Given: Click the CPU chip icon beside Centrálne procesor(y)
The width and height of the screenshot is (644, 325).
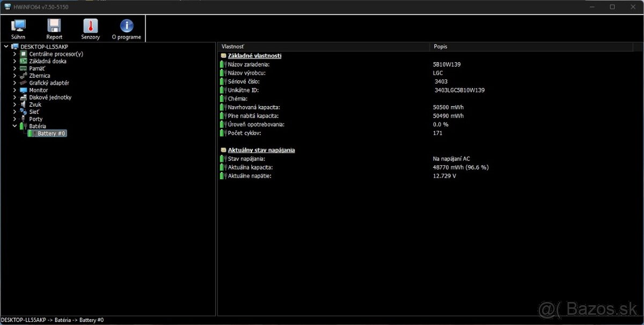Looking at the screenshot, I should point(23,54).
